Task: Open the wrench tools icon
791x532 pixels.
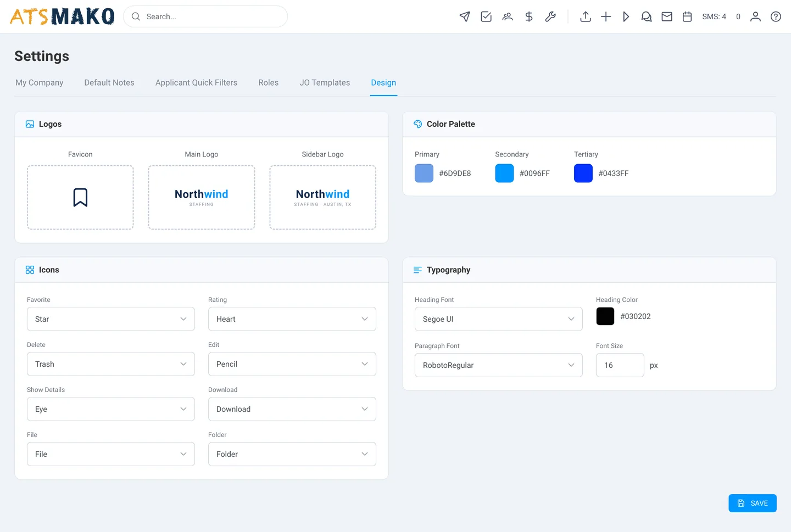Action: (550, 16)
